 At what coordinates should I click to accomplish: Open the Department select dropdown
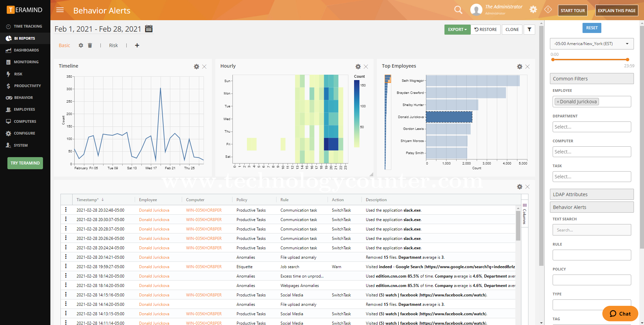click(x=592, y=127)
